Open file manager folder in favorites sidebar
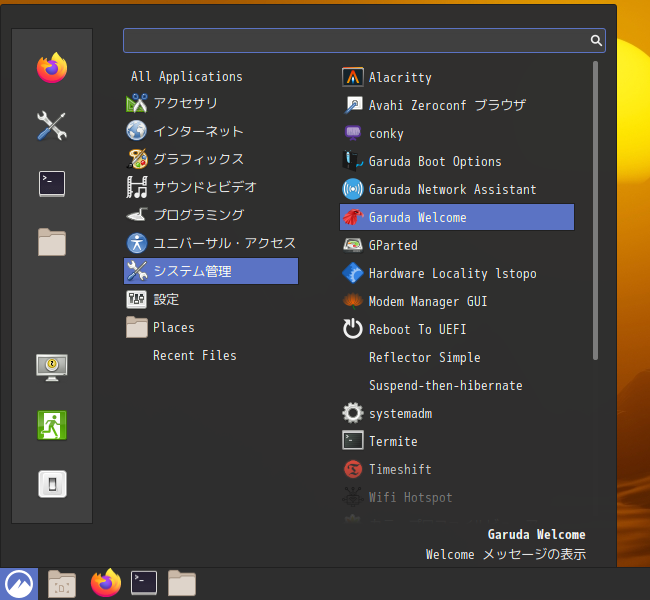 pos(52,242)
